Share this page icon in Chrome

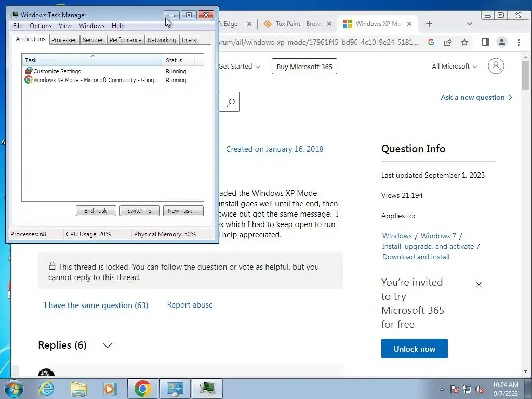click(x=448, y=42)
